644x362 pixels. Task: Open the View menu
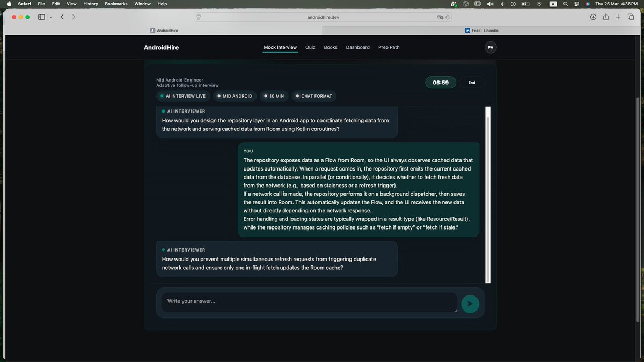coord(71,4)
